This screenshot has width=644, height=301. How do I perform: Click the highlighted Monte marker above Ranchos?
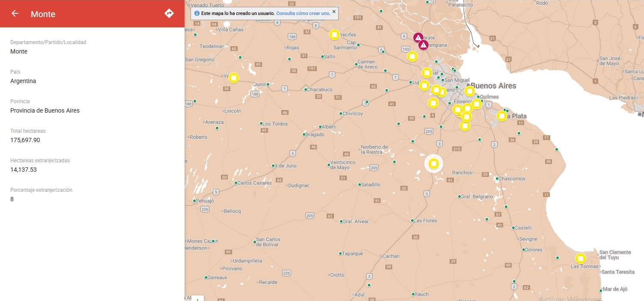tap(434, 164)
